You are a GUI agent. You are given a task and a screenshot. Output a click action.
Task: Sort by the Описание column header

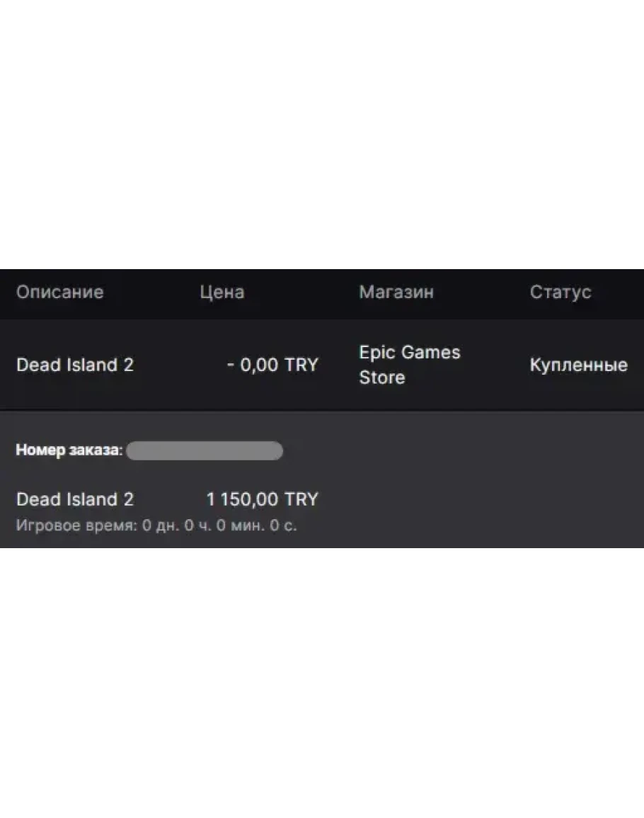(59, 292)
